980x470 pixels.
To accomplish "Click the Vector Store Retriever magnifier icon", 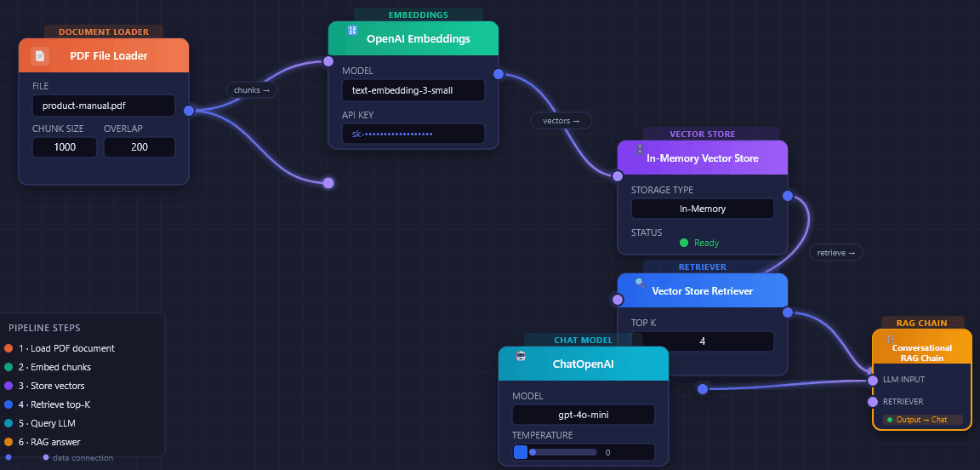I will (x=640, y=282).
